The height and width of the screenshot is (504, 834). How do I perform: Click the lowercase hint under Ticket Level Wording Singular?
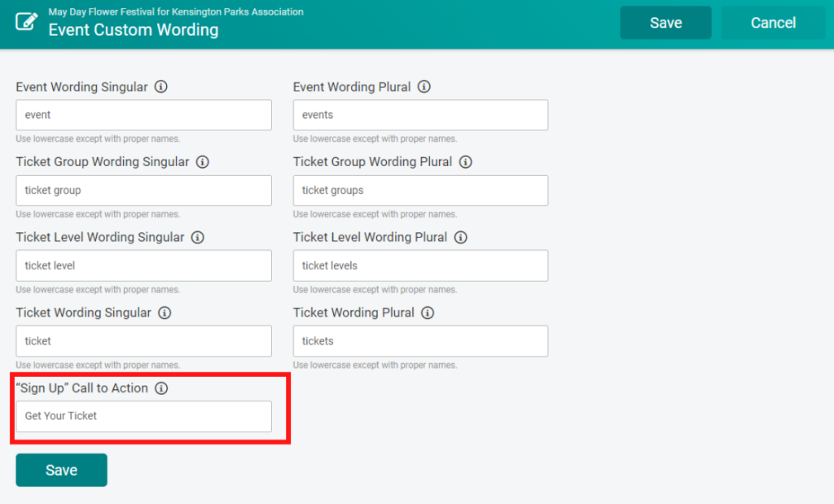[x=98, y=290]
